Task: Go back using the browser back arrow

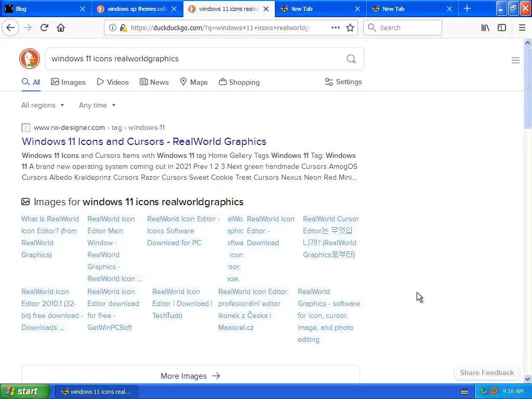Action: click(x=10, y=28)
